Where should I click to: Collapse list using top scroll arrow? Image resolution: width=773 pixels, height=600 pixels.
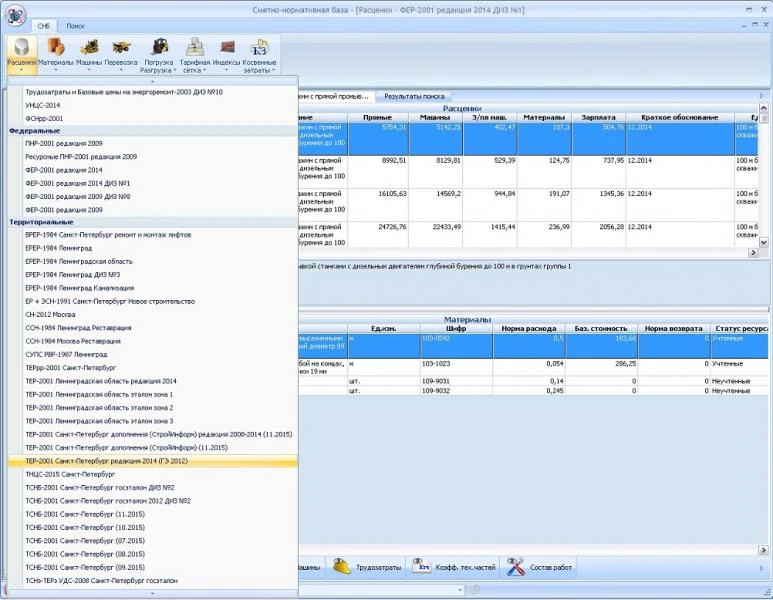pos(152,81)
